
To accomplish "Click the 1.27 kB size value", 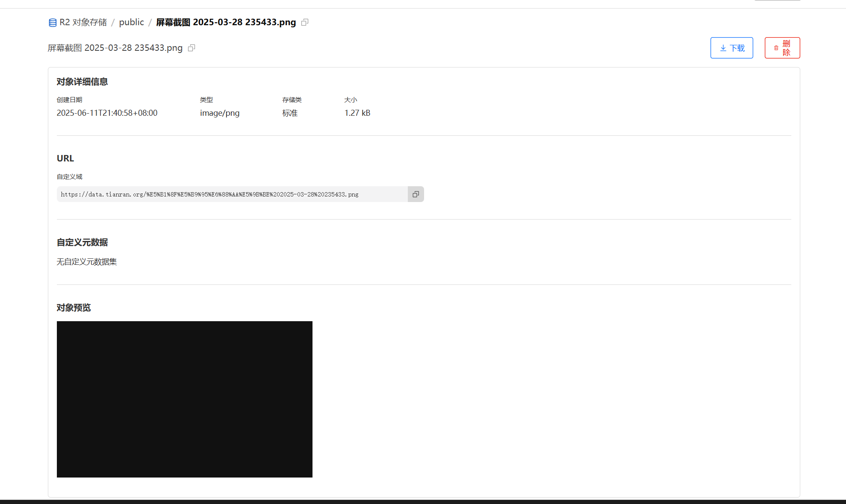I will [357, 113].
